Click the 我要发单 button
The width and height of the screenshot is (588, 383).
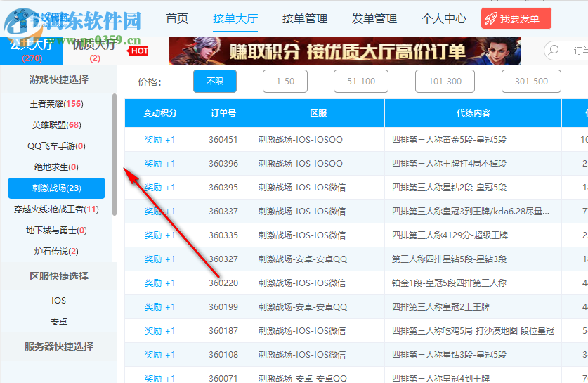pos(516,18)
